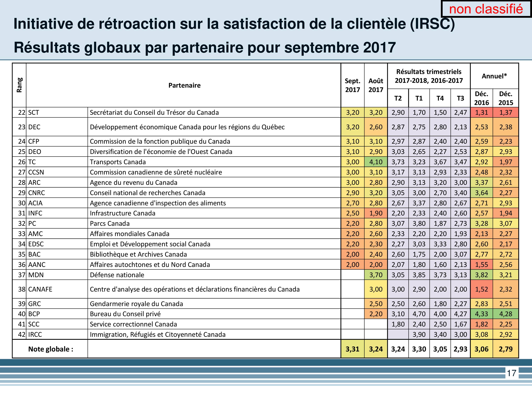Click CNRC's 3,64 Déc. 2016 value
The width and height of the screenshot is (532, 399).
click(481, 193)
